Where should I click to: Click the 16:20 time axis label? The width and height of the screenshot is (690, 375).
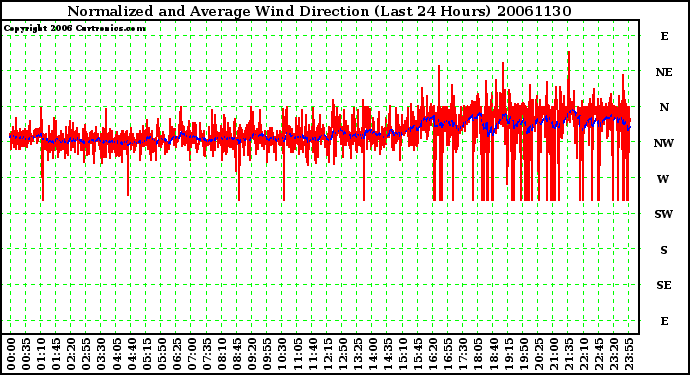(x=433, y=354)
